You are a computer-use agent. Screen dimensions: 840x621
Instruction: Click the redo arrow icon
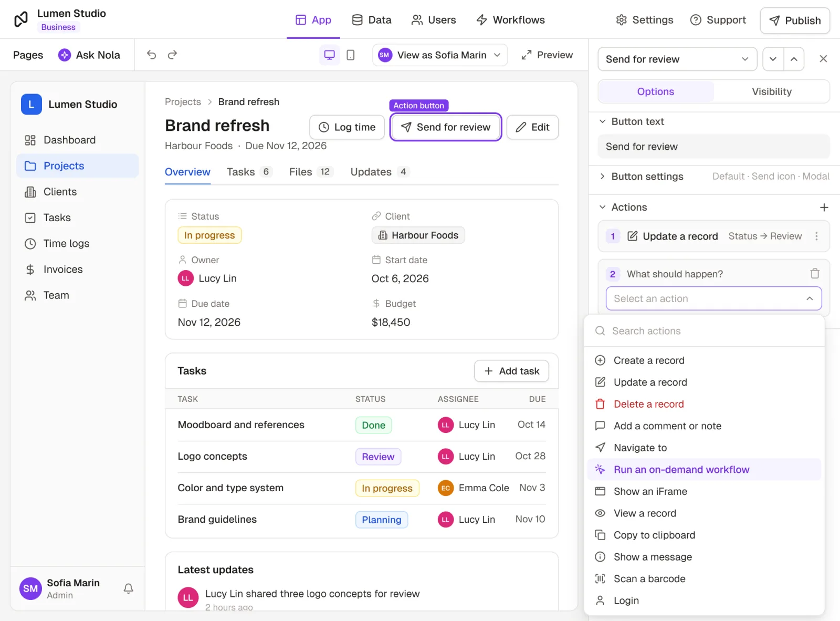[172, 55]
